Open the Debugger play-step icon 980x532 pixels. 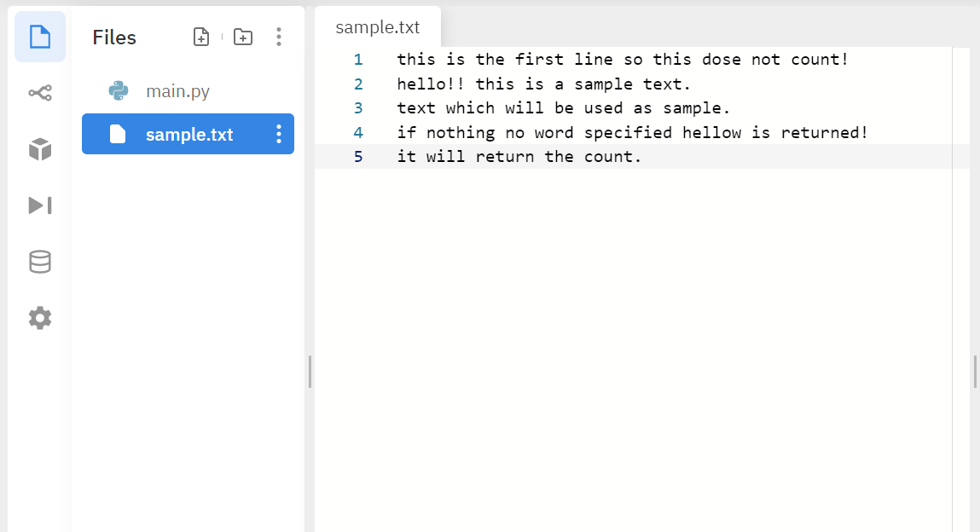tap(40, 205)
